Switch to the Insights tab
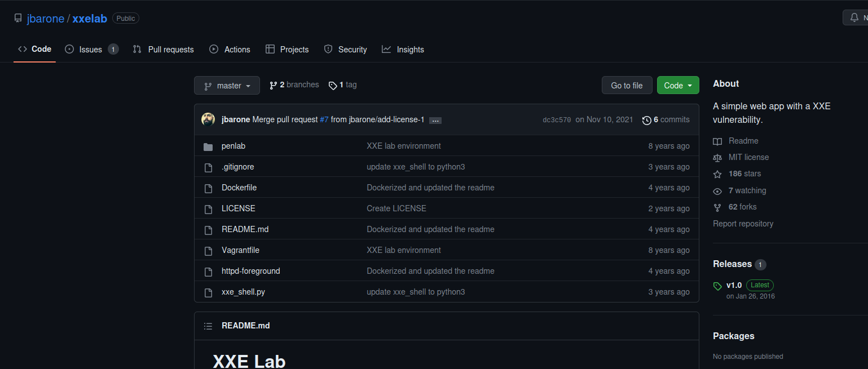Viewport: 868px width, 369px height. [403, 50]
